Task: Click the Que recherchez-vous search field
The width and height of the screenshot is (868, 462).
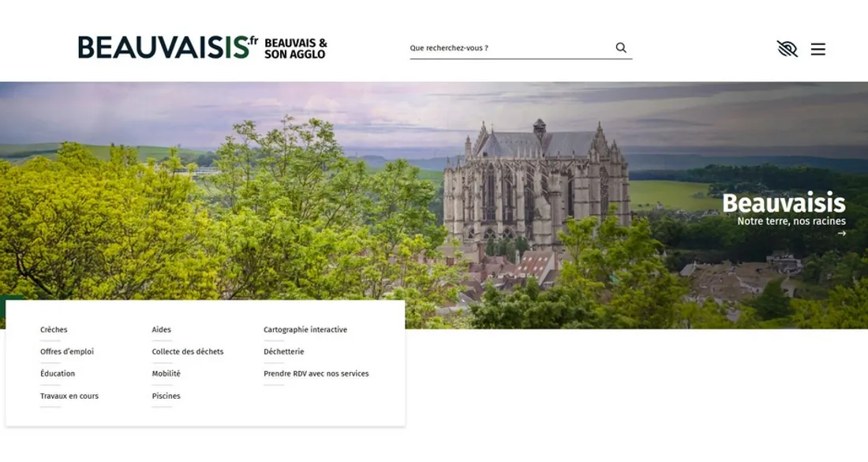Action: 505,47
